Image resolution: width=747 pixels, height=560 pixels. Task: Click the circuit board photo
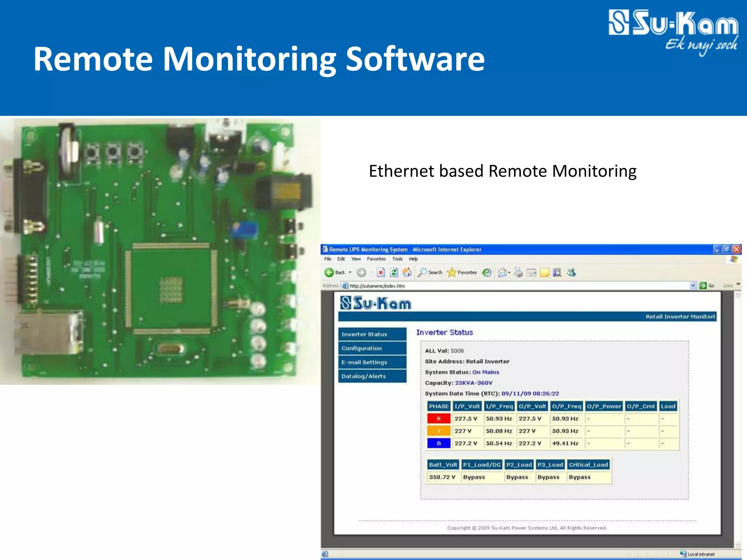[160, 251]
